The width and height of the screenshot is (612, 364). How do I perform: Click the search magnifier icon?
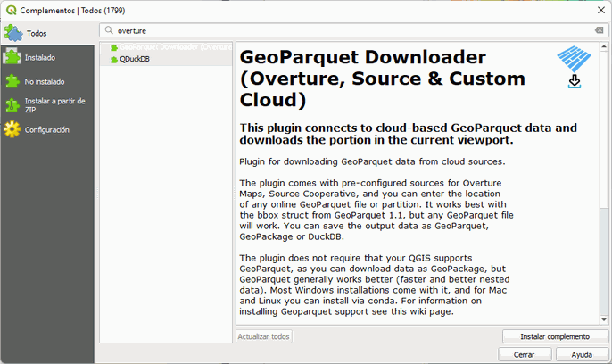tap(109, 30)
